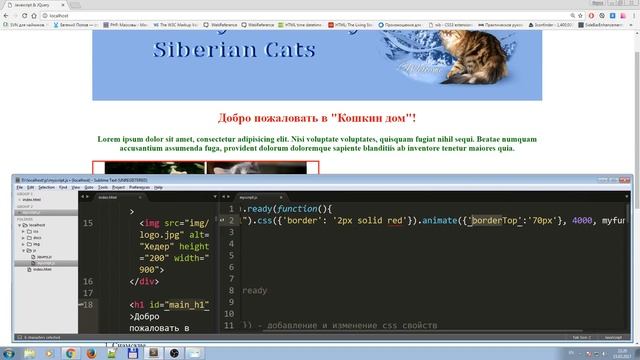
Task: Open right pane tab list dropdown
Action: pyautogui.click(x=627, y=197)
